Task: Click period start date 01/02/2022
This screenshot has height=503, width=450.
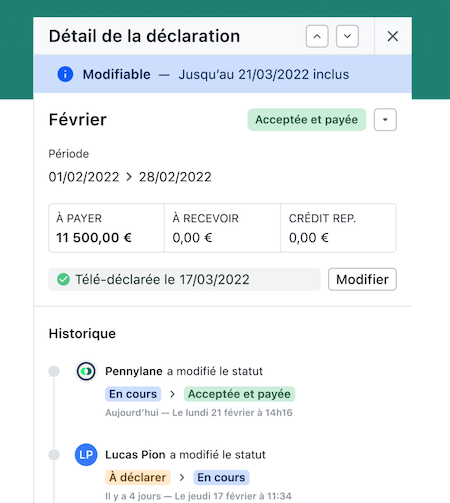Action: pos(84,177)
